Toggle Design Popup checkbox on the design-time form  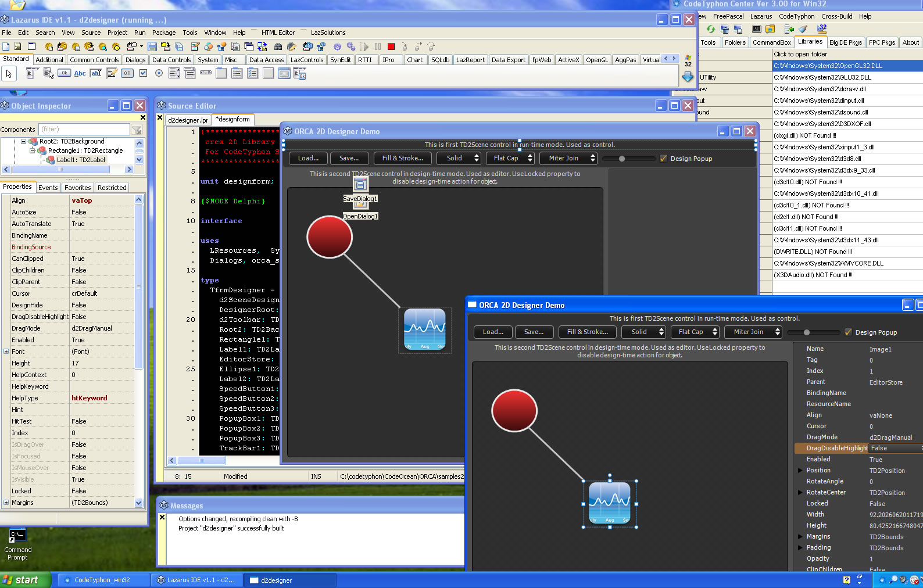tap(663, 158)
